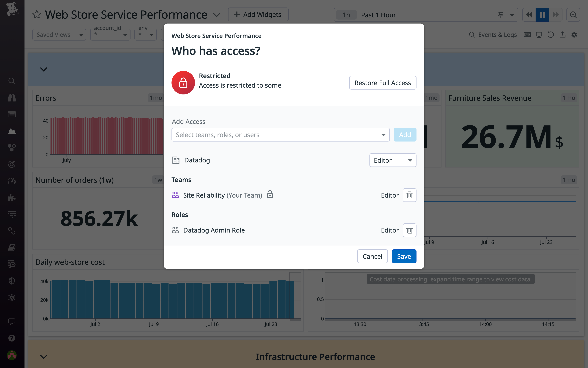Screen dimensions: 588x368
Task: Open the Watchdog sidebar icon
Action: pyautogui.click(x=12, y=97)
